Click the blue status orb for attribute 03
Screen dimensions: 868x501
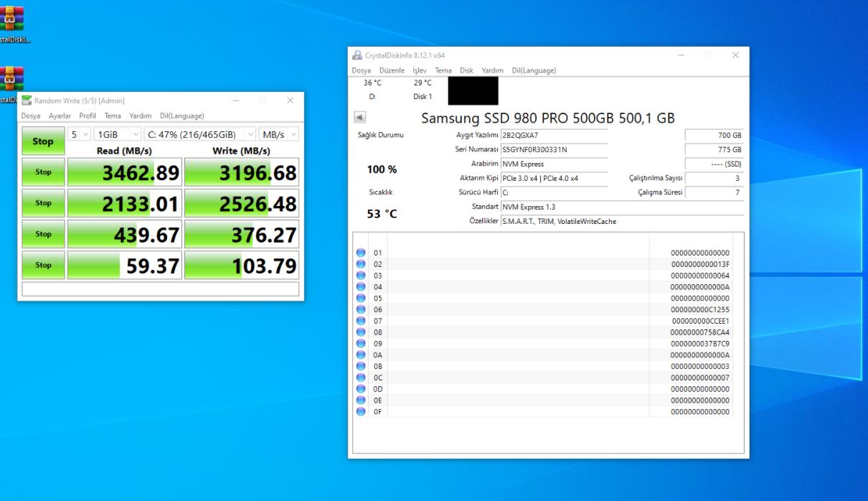tap(361, 276)
